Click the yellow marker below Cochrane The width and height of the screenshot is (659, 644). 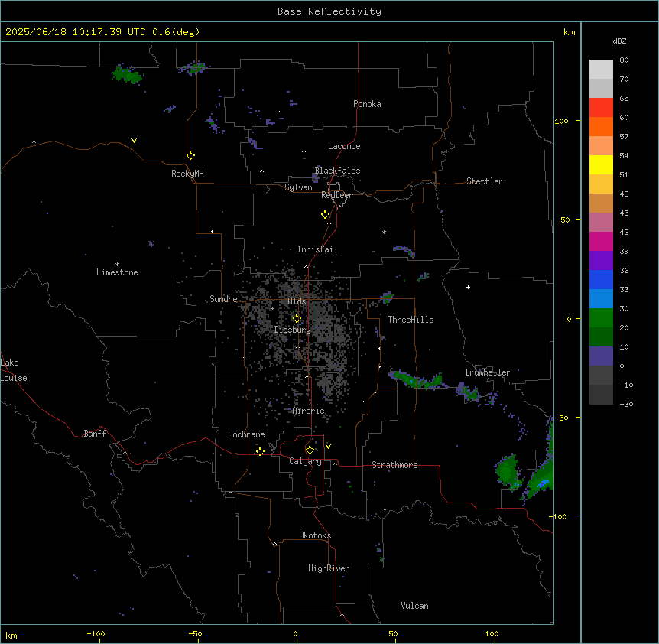tap(260, 451)
